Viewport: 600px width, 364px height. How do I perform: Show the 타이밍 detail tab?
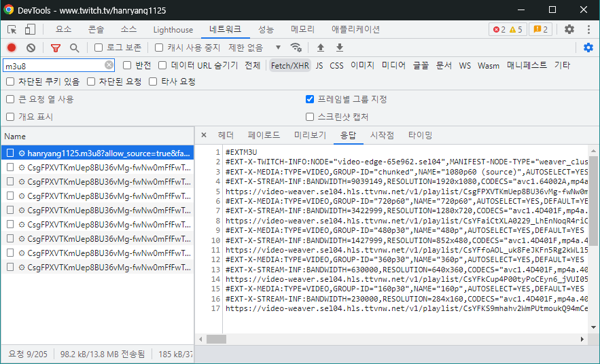coord(420,135)
